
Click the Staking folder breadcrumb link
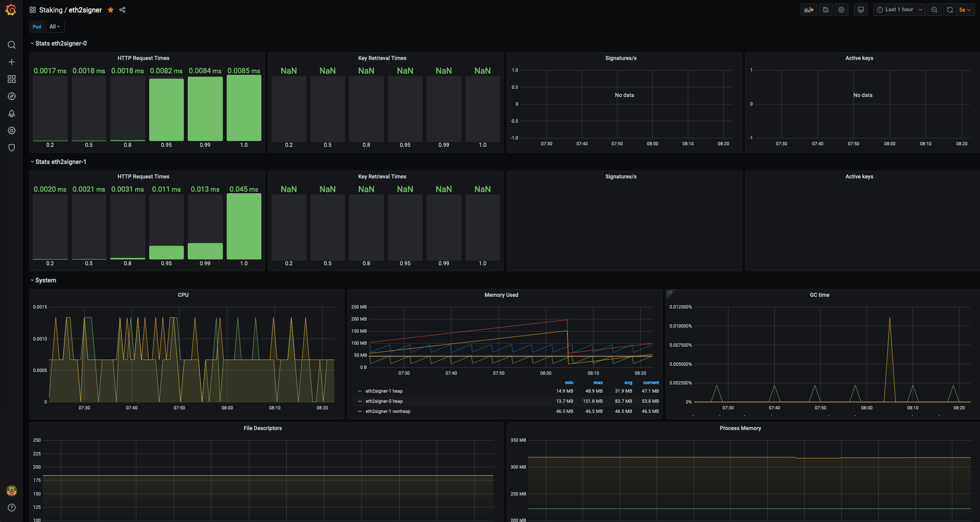pyautogui.click(x=51, y=10)
